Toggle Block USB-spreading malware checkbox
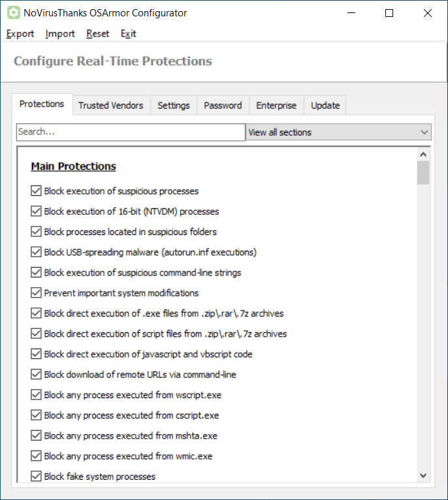The width and height of the screenshot is (448, 500). tap(36, 252)
